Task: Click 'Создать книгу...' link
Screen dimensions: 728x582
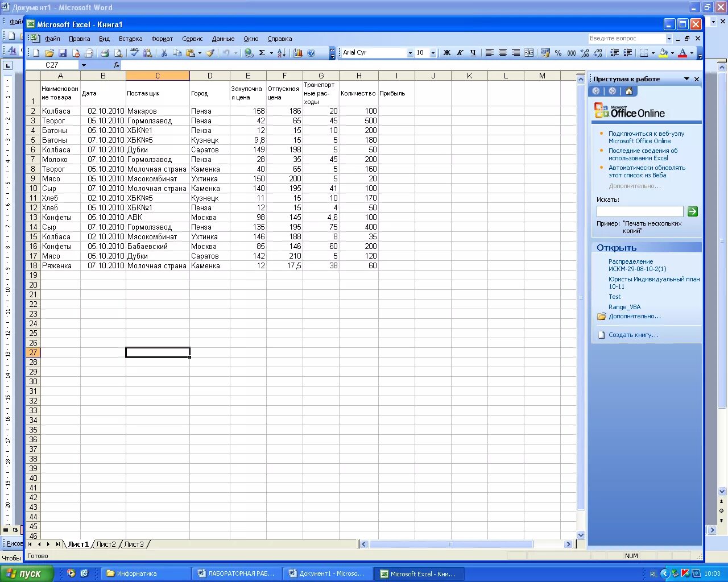Action: pyautogui.click(x=633, y=335)
